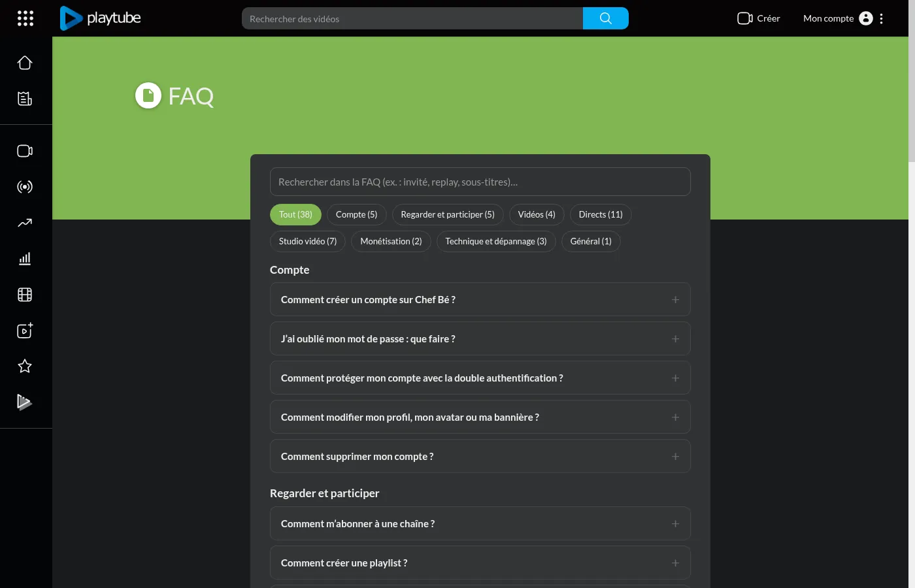Open the apps grid menu icon
Screen dimensions: 915x588
pos(25,18)
